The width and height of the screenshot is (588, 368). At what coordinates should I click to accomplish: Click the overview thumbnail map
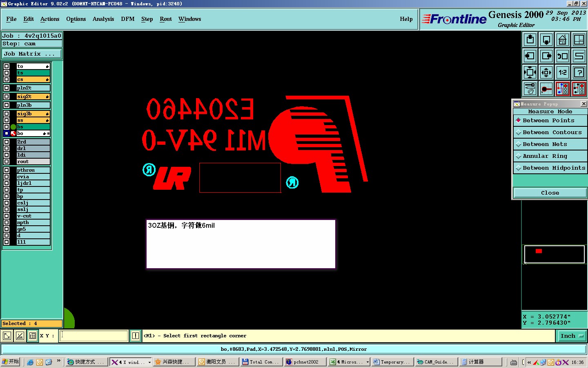click(555, 254)
